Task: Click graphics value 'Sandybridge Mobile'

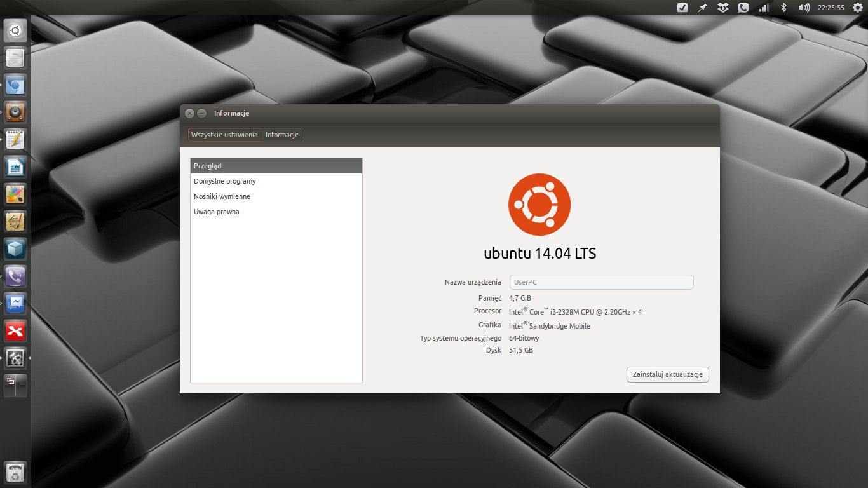Action: (560, 326)
